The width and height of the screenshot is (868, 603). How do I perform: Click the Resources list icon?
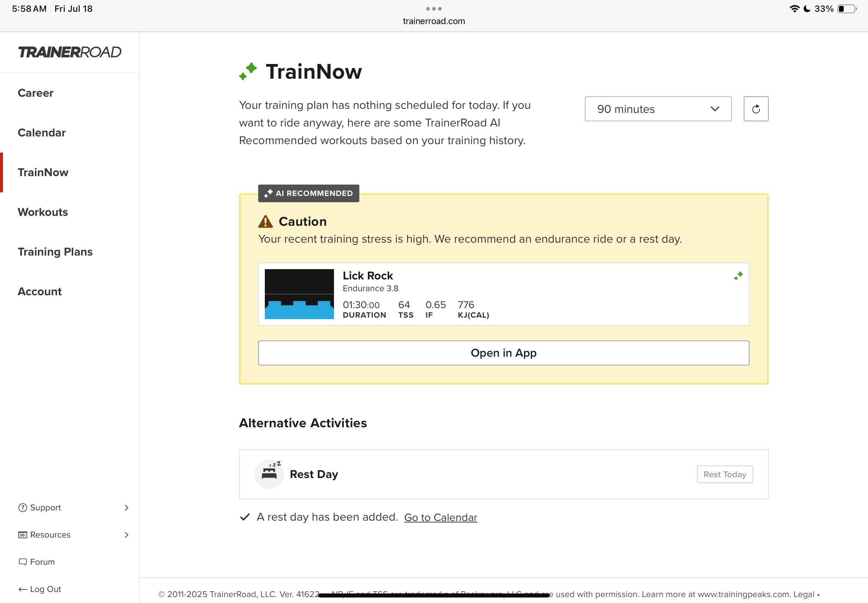[x=23, y=535]
